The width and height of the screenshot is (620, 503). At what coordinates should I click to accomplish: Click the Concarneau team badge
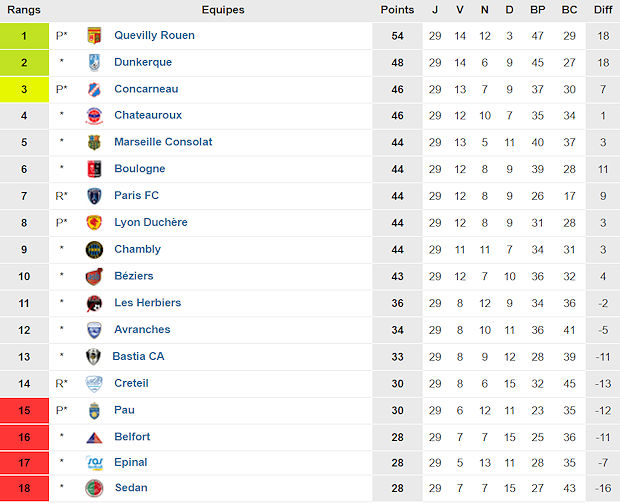[95, 89]
